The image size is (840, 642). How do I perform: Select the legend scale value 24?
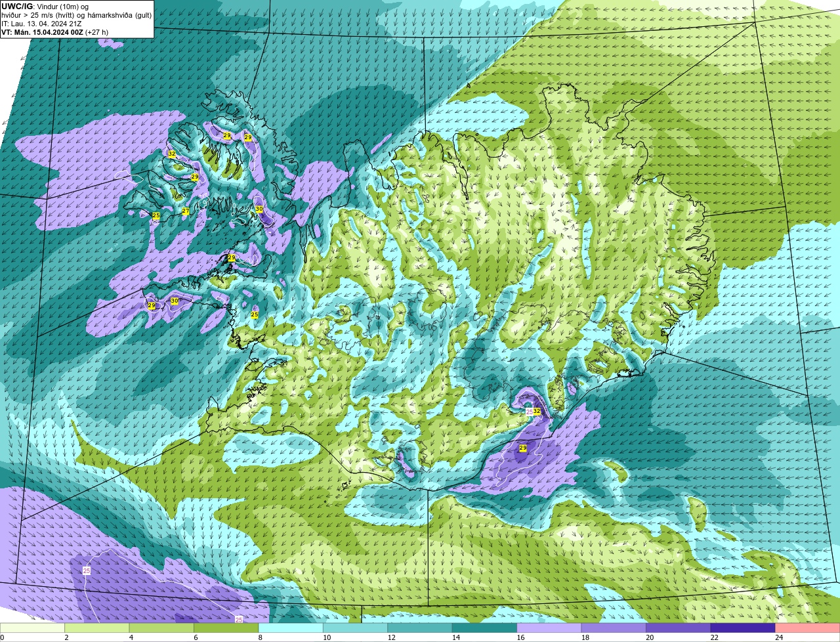point(779,637)
